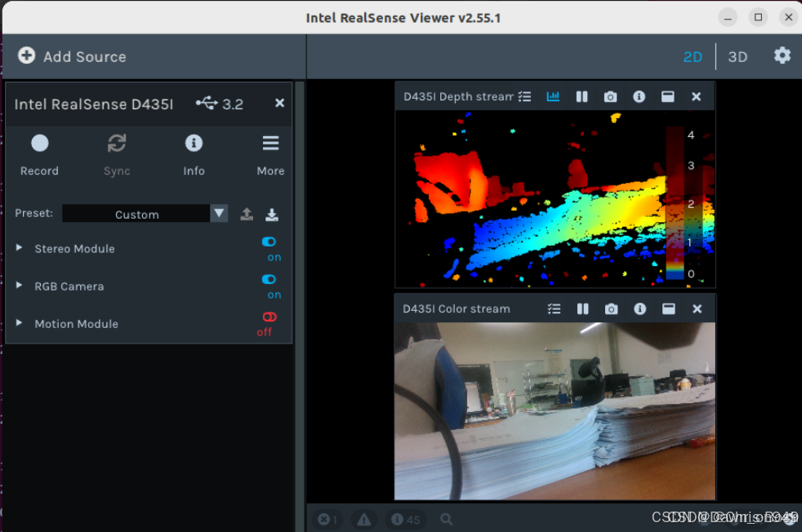Minimize the RealSense Viewer window
This screenshot has width=802, height=532.
[x=728, y=17]
